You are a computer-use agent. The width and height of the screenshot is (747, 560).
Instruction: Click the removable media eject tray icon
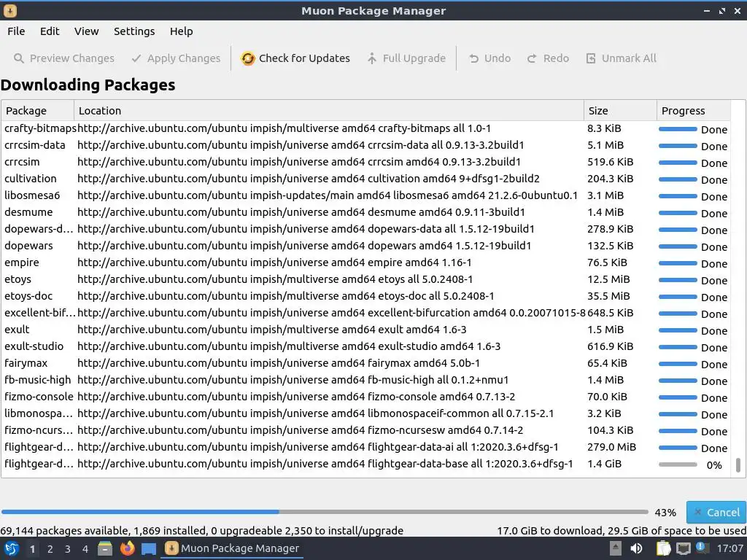616,548
